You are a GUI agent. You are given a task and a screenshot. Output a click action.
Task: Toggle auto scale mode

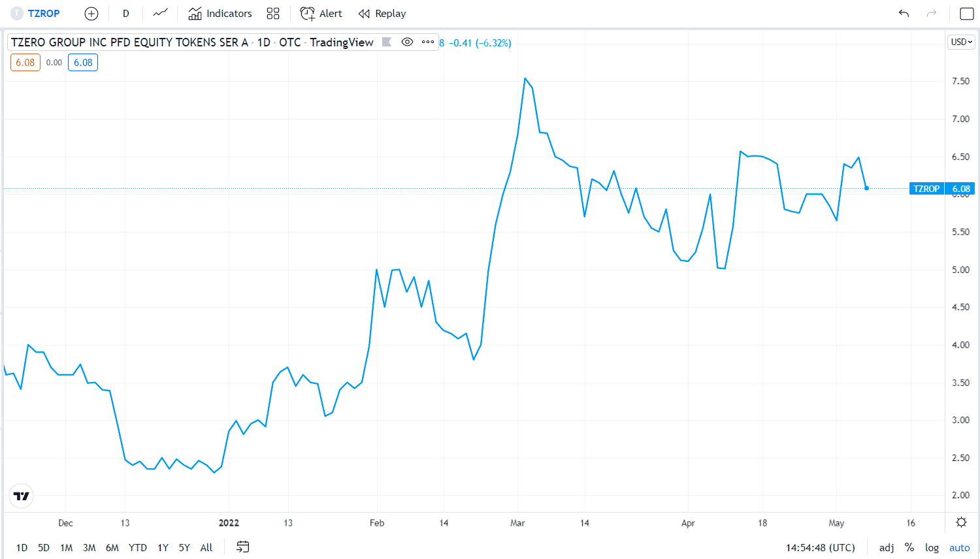click(960, 547)
